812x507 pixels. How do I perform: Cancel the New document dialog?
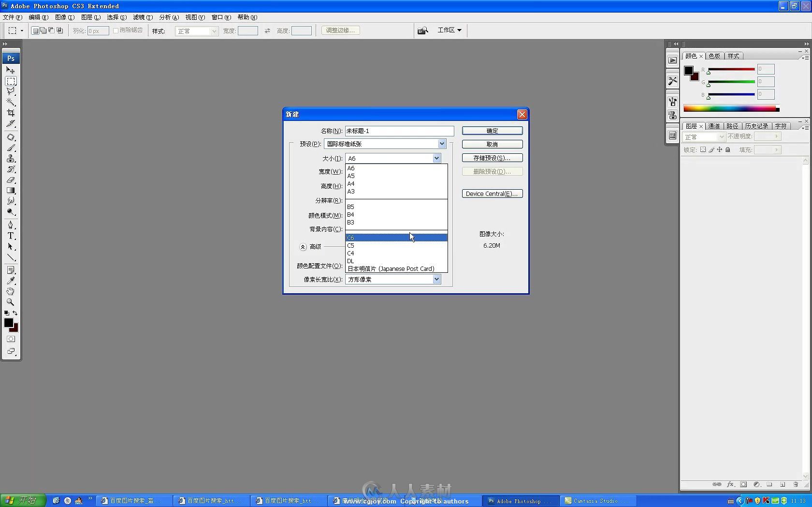click(492, 145)
